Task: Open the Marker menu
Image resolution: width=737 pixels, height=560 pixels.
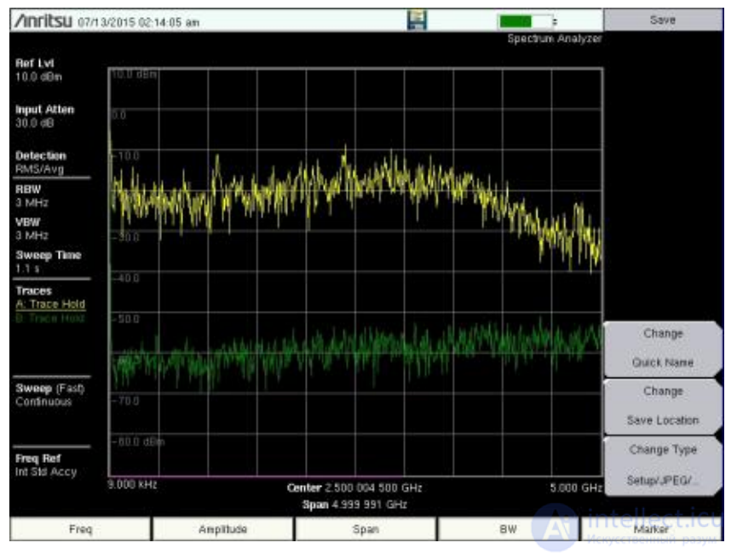Action: (x=651, y=529)
